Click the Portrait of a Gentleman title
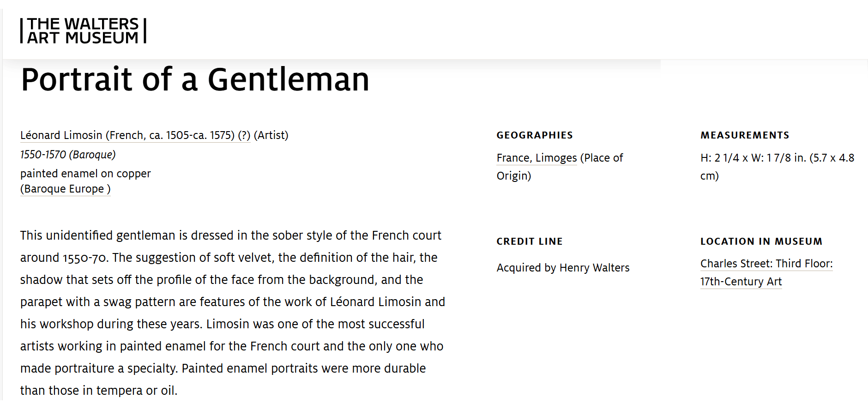The width and height of the screenshot is (868, 416). tap(195, 79)
